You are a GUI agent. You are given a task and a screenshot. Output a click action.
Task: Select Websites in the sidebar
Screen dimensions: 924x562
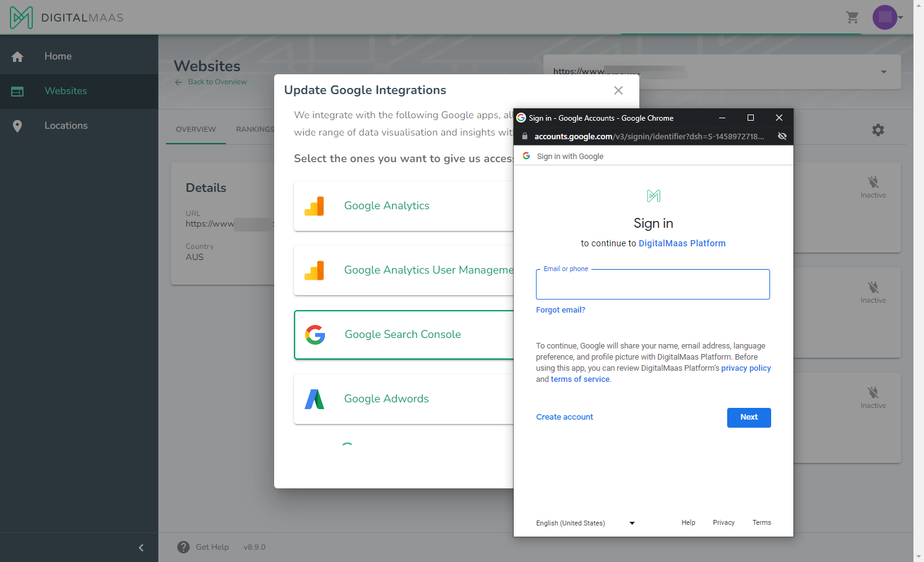coord(79,91)
